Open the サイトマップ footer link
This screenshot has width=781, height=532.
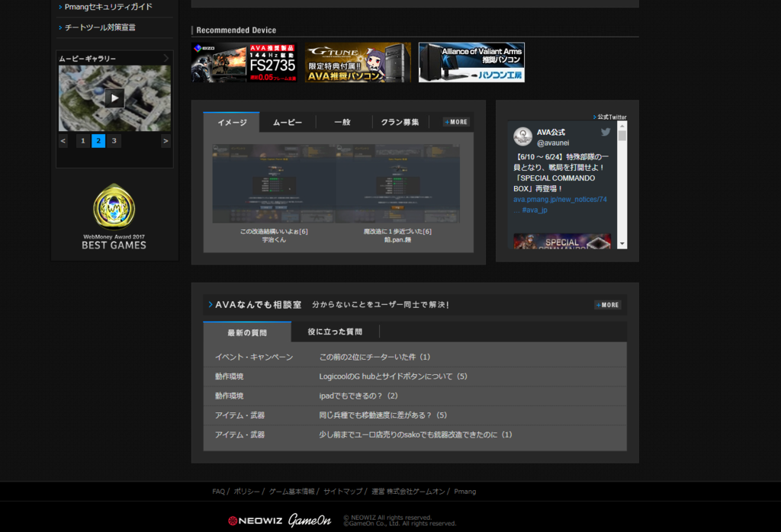(342, 491)
